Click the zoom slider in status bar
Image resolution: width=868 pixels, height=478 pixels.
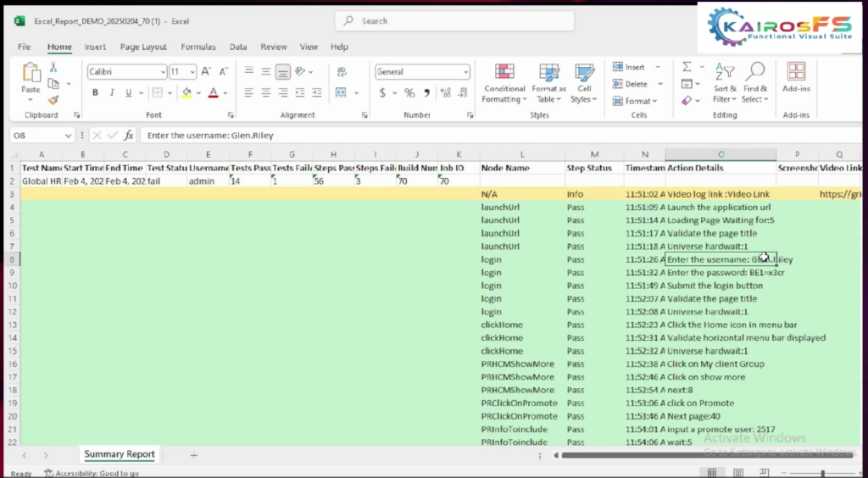point(822,473)
